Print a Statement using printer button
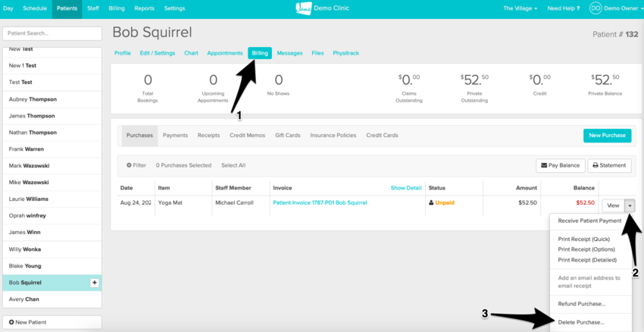 point(609,165)
